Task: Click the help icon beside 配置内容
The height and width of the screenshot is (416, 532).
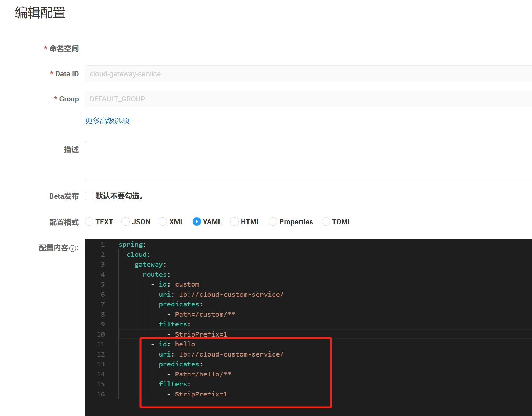Action: 72,248
